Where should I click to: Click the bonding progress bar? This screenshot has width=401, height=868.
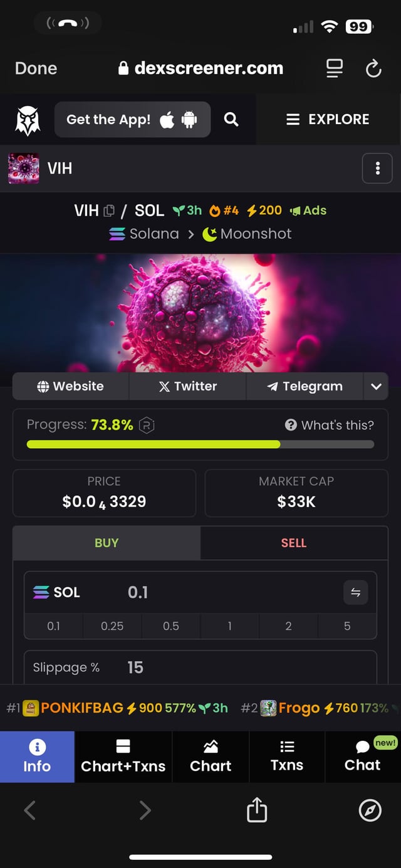200,444
